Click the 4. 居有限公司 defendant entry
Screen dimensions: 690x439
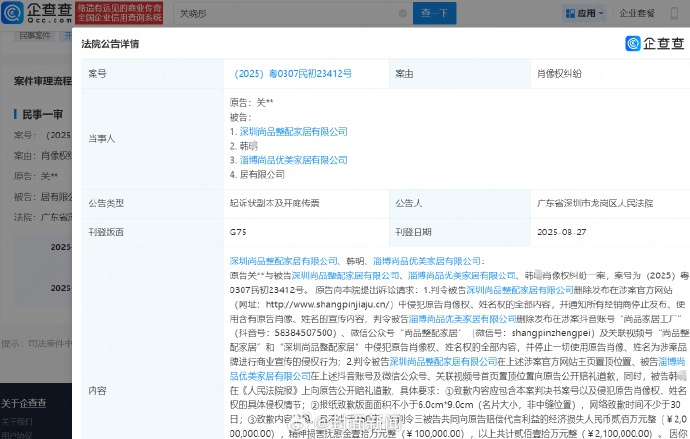click(x=257, y=175)
